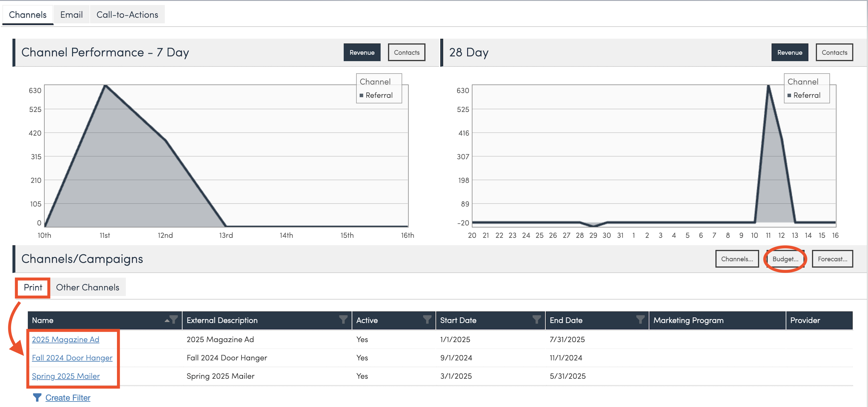Click the Active column filter icon
This screenshot has width=868, height=407.
(427, 319)
